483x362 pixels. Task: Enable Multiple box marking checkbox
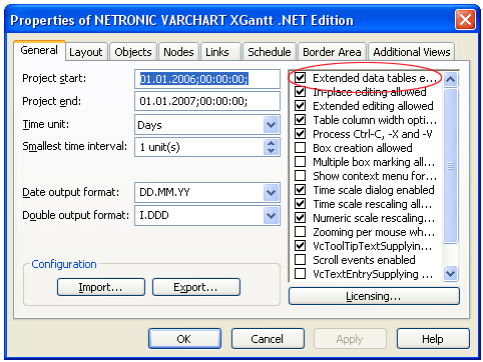pyautogui.click(x=300, y=162)
